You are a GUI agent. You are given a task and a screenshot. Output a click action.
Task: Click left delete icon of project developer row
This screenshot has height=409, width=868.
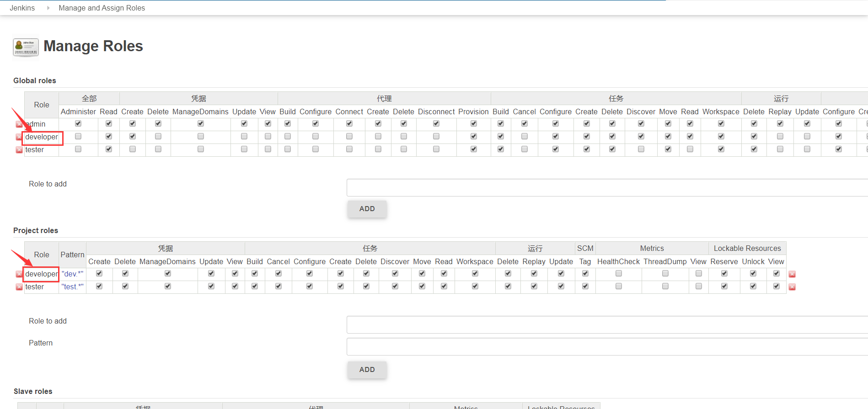pyautogui.click(x=19, y=274)
